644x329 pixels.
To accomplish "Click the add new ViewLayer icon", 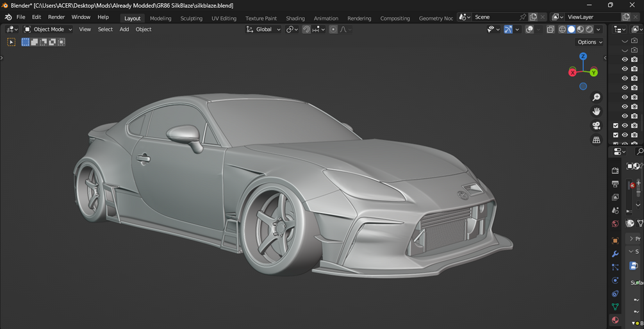I will pyautogui.click(x=626, y=17).
